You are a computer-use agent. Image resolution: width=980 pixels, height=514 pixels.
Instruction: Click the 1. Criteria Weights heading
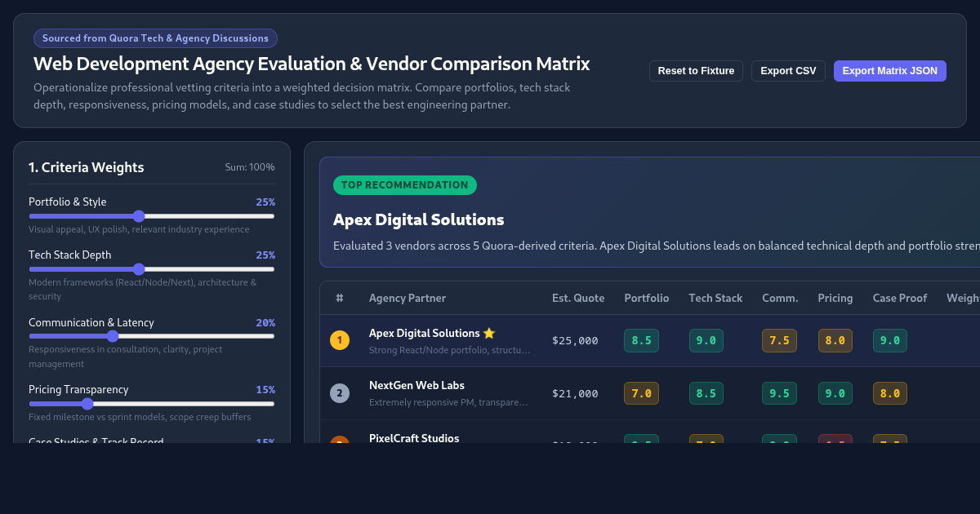(87, 167)
